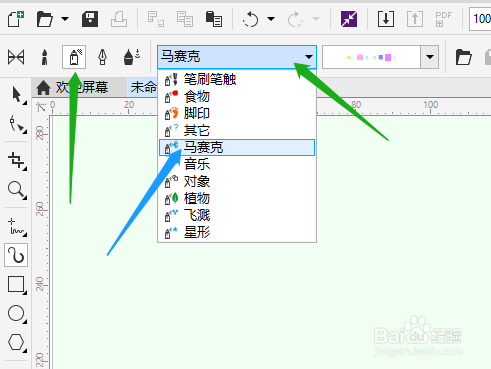Select the Preset artistic media mode
Screen dimensions: 491x369
point(16,57)
